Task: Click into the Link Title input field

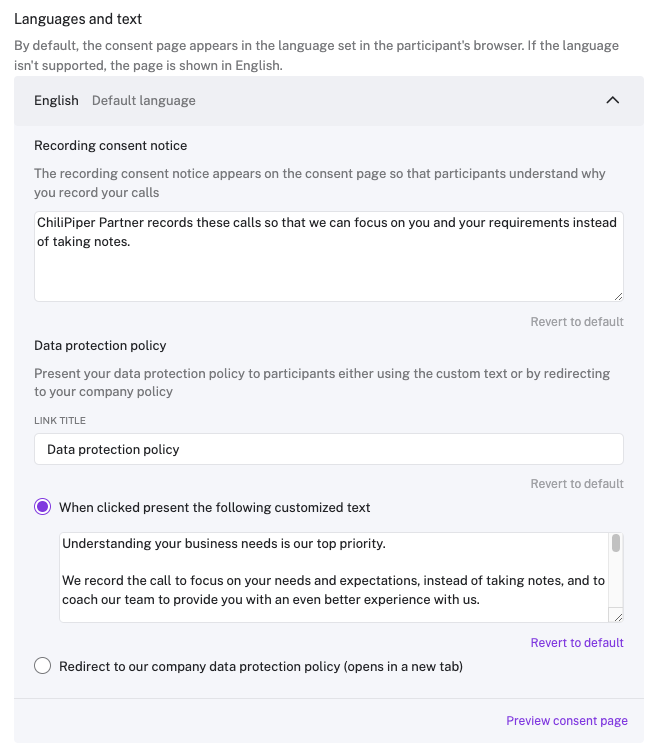Action: (328, 449)
